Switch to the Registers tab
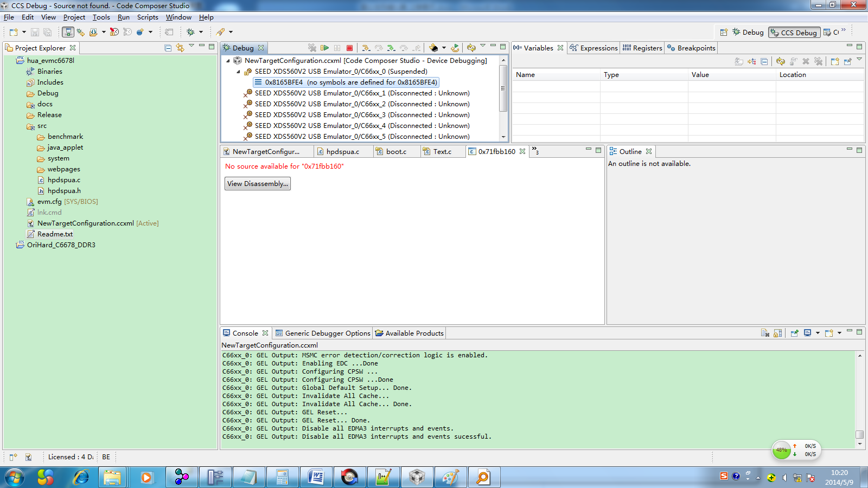Image resolution: width=868 pixels, height=488 pixels. tap(642, 48)
